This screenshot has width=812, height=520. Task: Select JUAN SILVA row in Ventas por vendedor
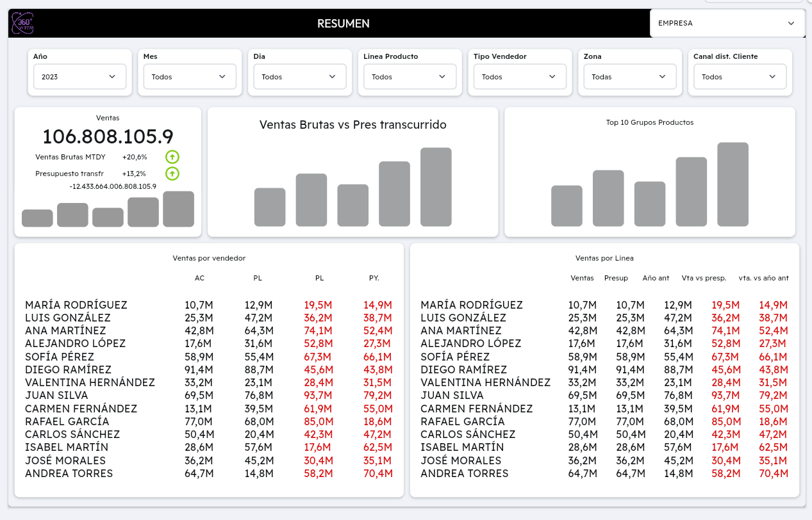pyautogui.click(x=57, y=396)
